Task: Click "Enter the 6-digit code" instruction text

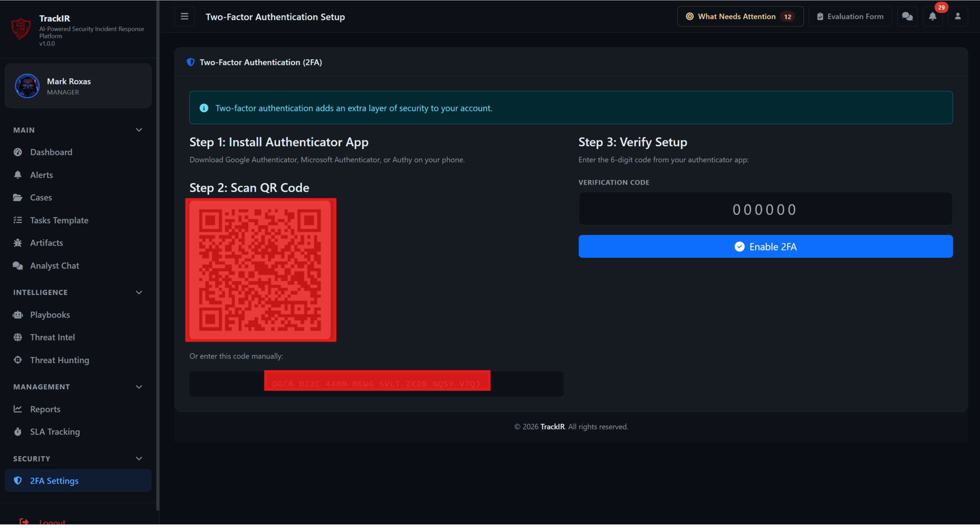Action: [x=663, y=160]
